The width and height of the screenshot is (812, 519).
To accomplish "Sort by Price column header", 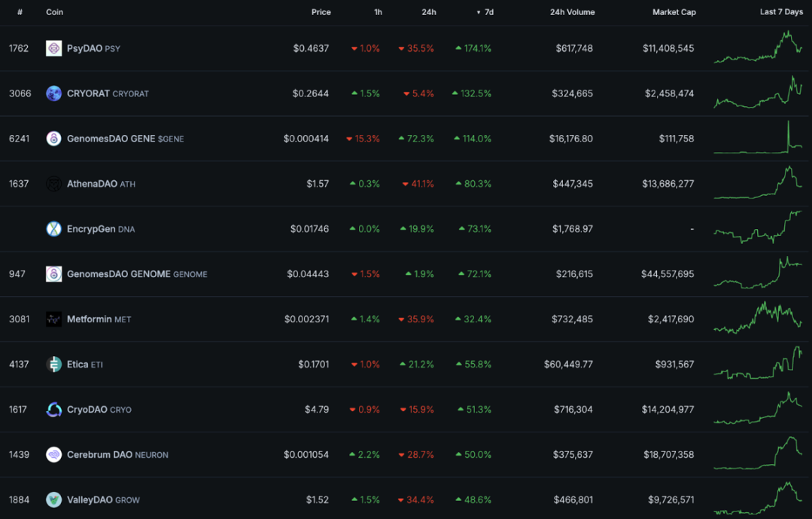I will tap(321, 12).
